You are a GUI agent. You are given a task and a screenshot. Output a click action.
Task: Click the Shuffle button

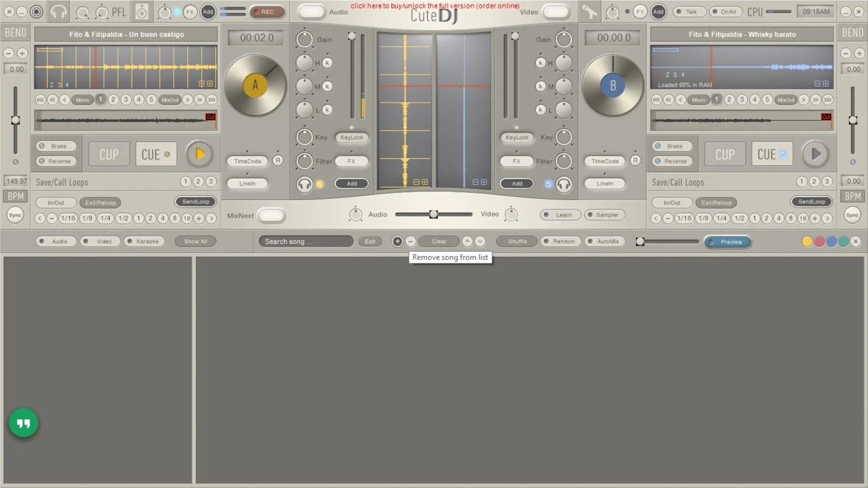coord(517,242)
